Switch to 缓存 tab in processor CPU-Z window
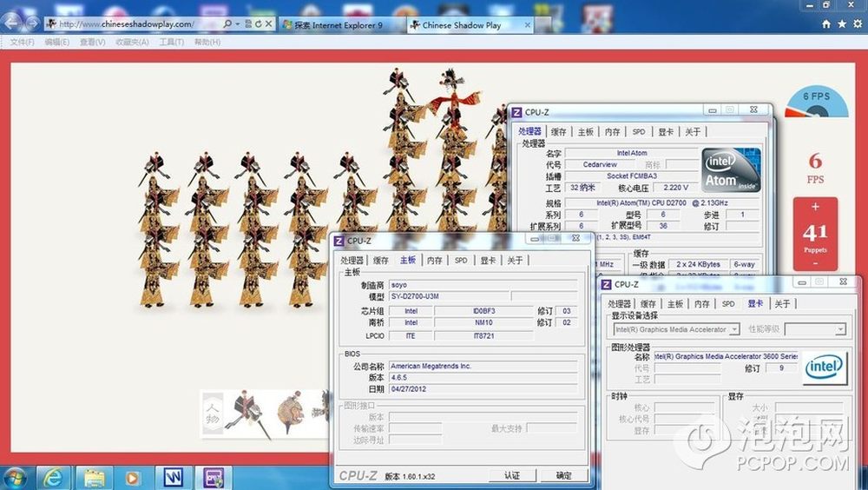Image resolution: width=868 pixels, height=490 pixels. point(558,131)
